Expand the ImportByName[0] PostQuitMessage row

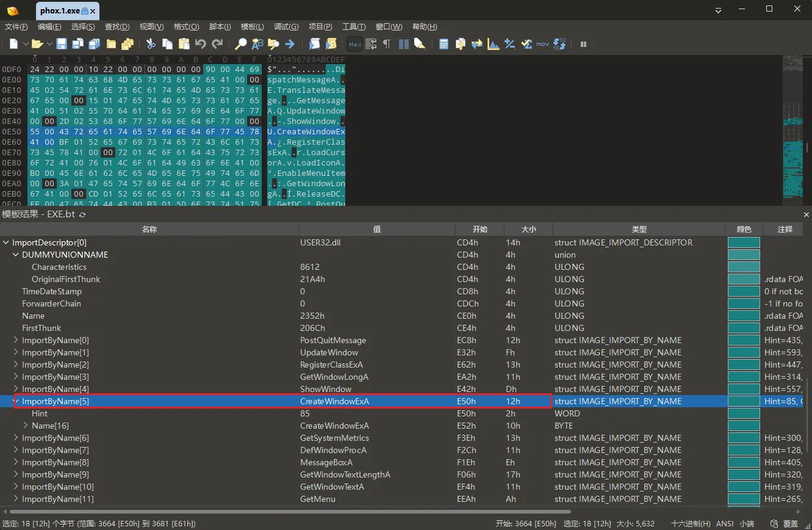[16, 340]
